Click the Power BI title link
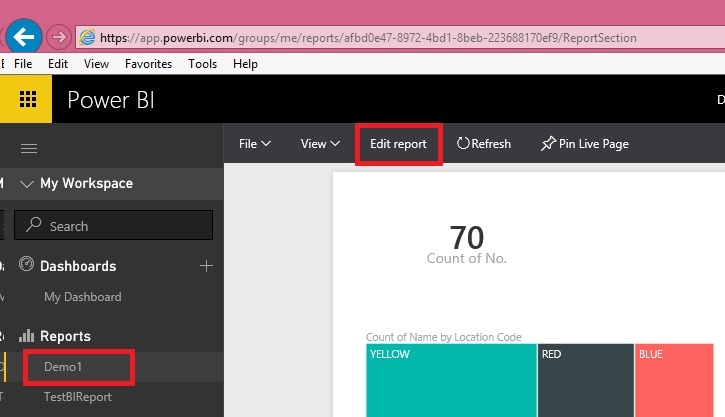 tap(111, 100)
